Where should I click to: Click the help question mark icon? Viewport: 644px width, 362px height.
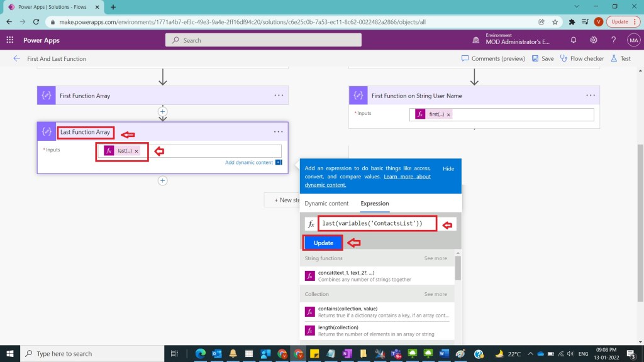coord(613,40)
